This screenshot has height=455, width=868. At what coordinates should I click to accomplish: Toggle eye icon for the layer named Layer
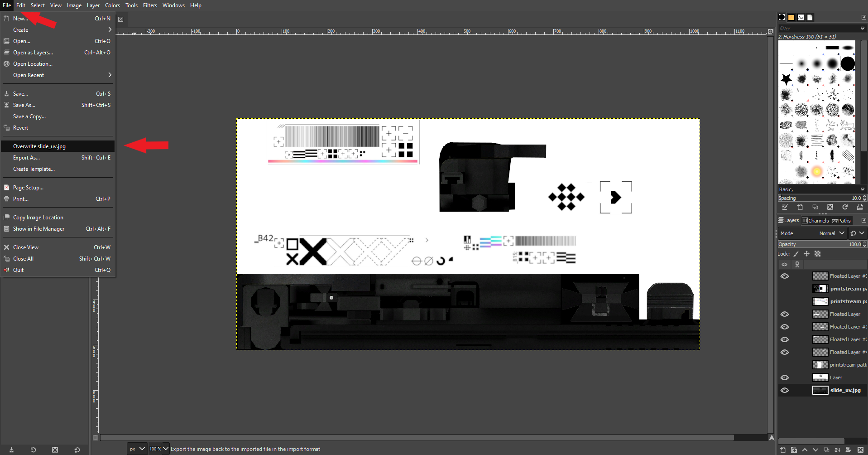785,378
